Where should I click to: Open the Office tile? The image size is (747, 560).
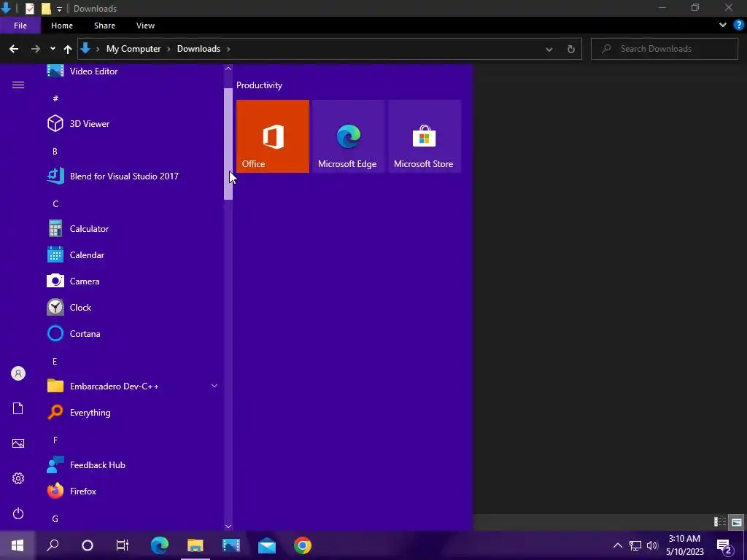[273, 136]
